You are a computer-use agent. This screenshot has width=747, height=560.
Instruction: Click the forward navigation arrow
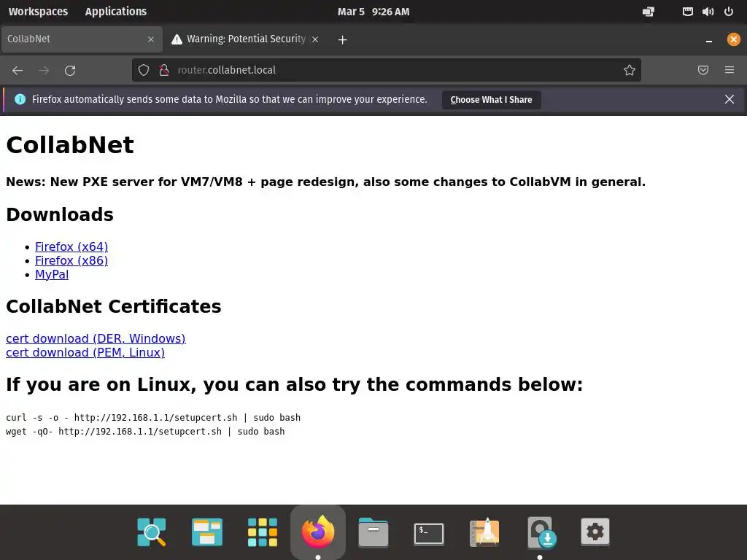pyautogui.click(x=44, y=71)
